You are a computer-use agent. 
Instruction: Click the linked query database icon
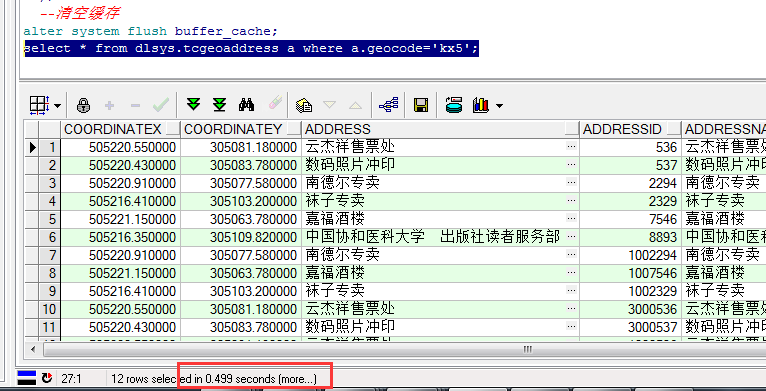454,105
